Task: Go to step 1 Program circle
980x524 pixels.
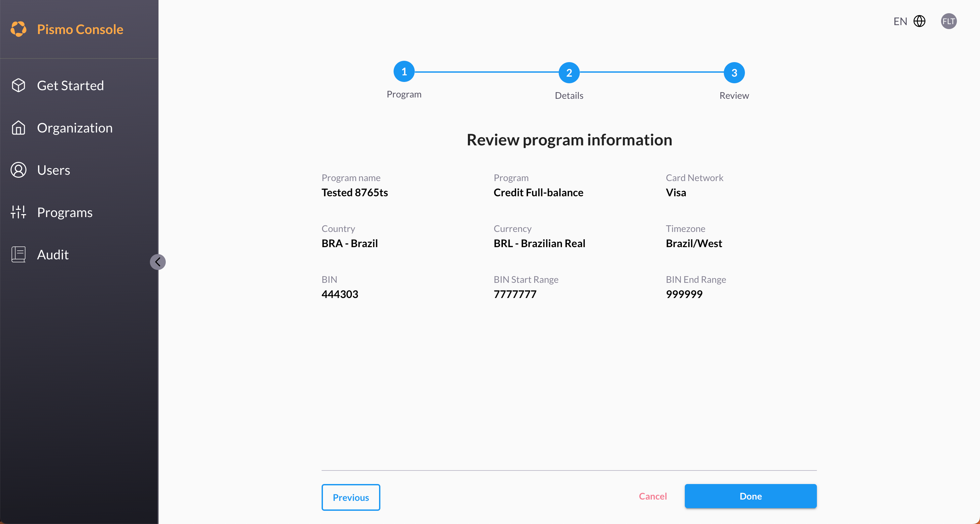Action: [x=403, y=72]
